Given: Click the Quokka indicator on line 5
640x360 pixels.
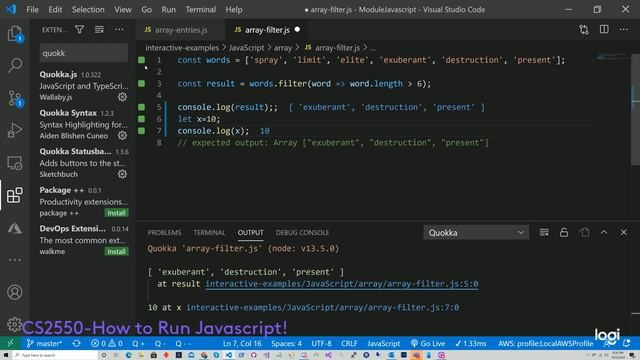Looking at the screenshot, I should tap(141, 107).
